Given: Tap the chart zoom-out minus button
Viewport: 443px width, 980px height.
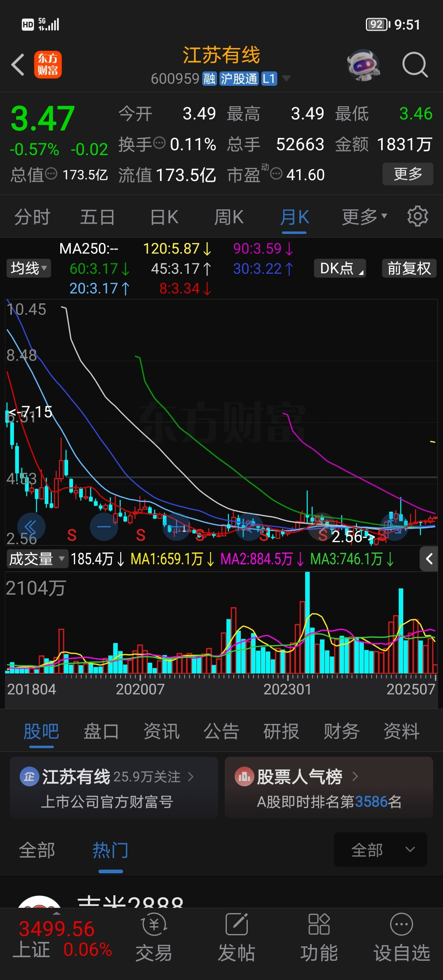Looking at the screenshot, I should coord(104,527).
